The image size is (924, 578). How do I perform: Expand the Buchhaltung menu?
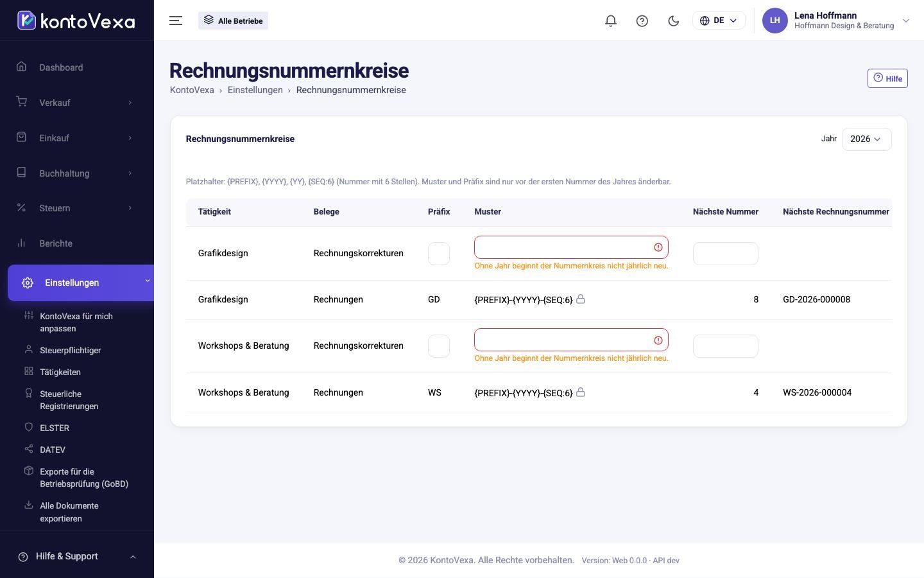click(x=77, y=173)
